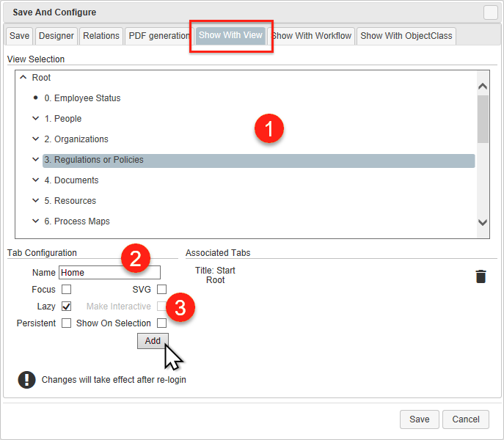Expand the 2. Organizations node
The height and width of the screenshot is (440, 504).
tap(35, 139)
